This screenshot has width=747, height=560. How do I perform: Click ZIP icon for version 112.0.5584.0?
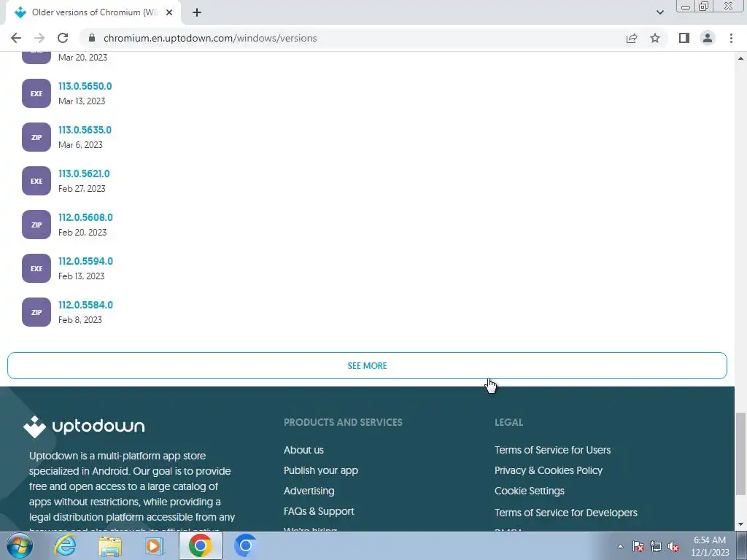36,312
